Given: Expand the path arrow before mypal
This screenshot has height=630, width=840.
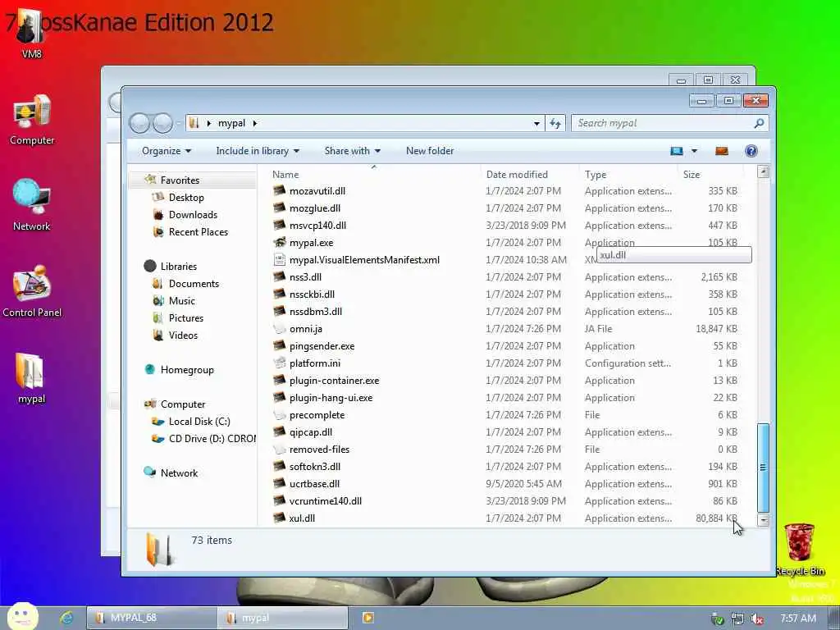Looking at the screenshot, I should pos(209,123).
